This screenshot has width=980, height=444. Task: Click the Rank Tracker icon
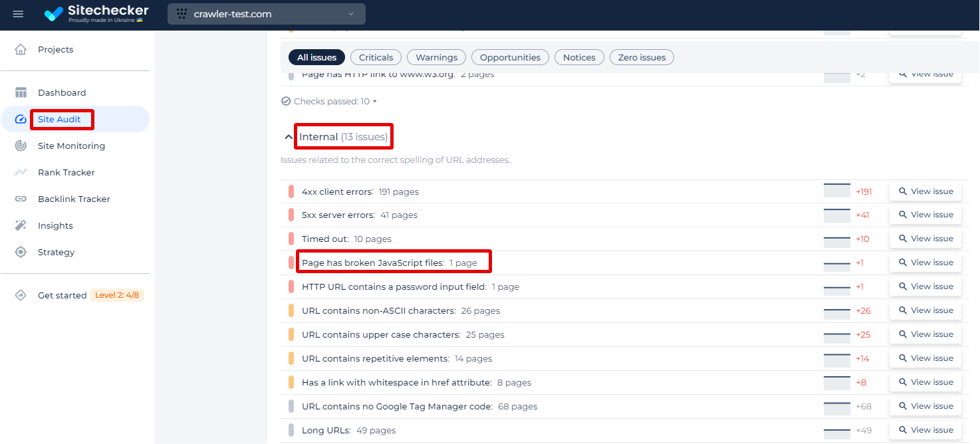tap(21, 172)
